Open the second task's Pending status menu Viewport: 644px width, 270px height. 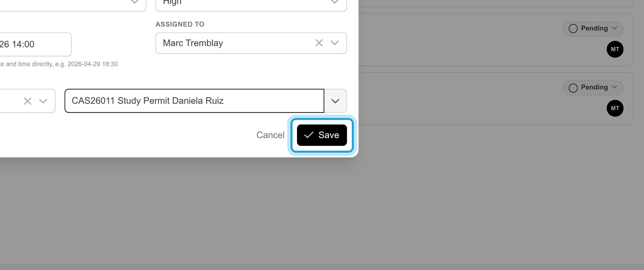(x=593, y=88)
